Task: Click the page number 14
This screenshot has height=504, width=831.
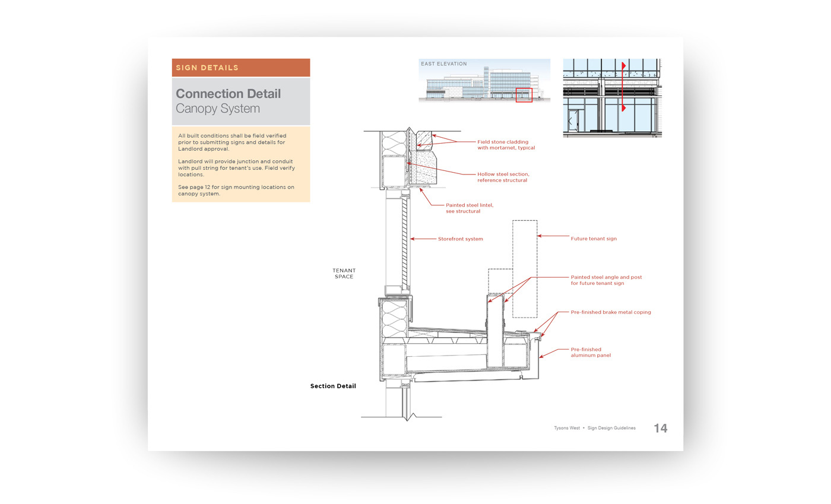Action: (660, 428)
